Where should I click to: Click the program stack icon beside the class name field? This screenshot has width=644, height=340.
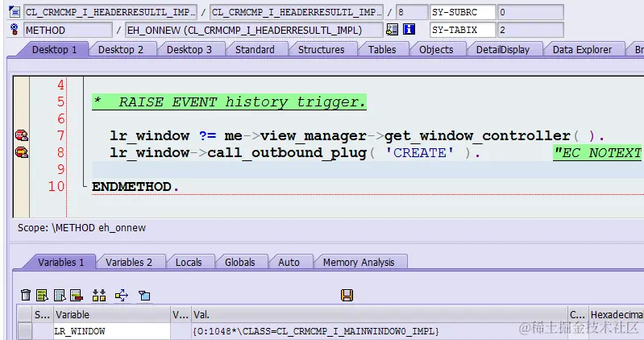point(15,12)
